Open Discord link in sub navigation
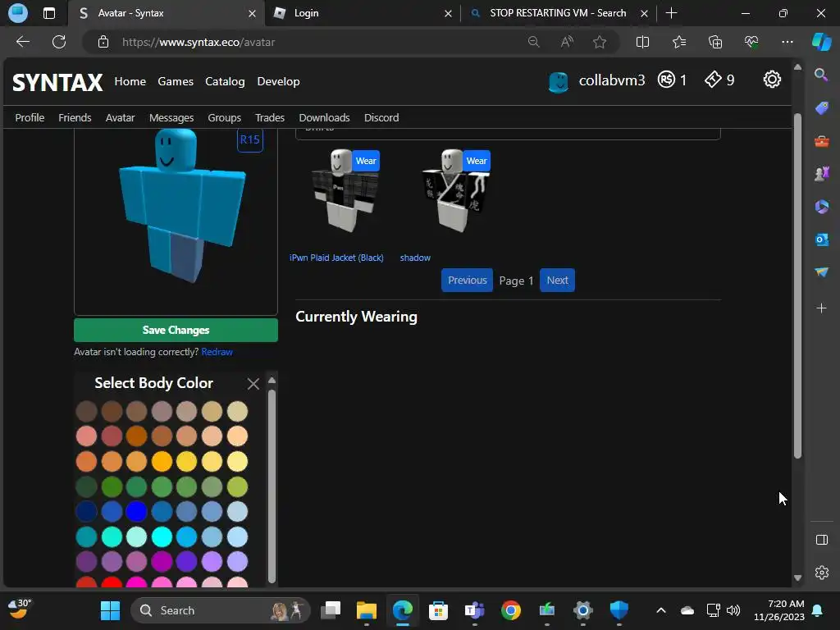This screenshot has width=840, height=630. tap(381, 117)
